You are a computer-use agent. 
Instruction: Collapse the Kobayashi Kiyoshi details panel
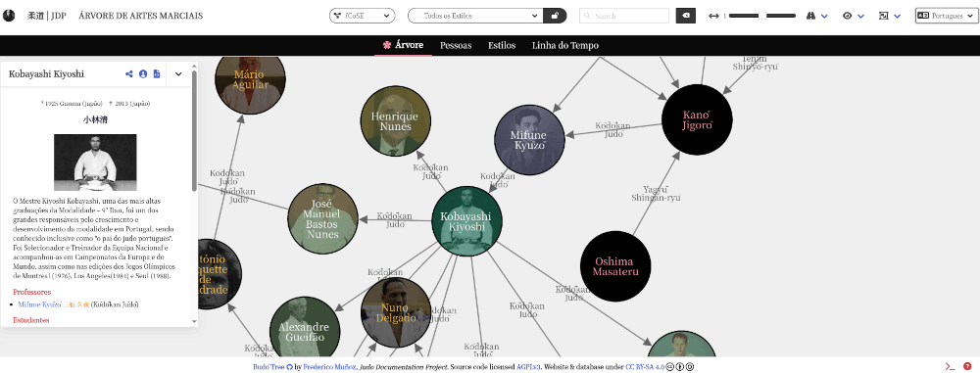pos(178,73)
